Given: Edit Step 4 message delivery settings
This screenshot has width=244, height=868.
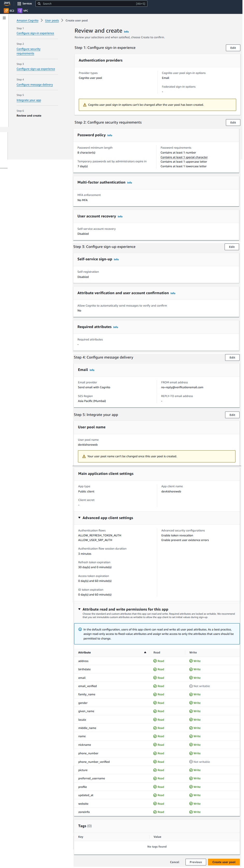Looking at the screenshot, I should (232, 357).
